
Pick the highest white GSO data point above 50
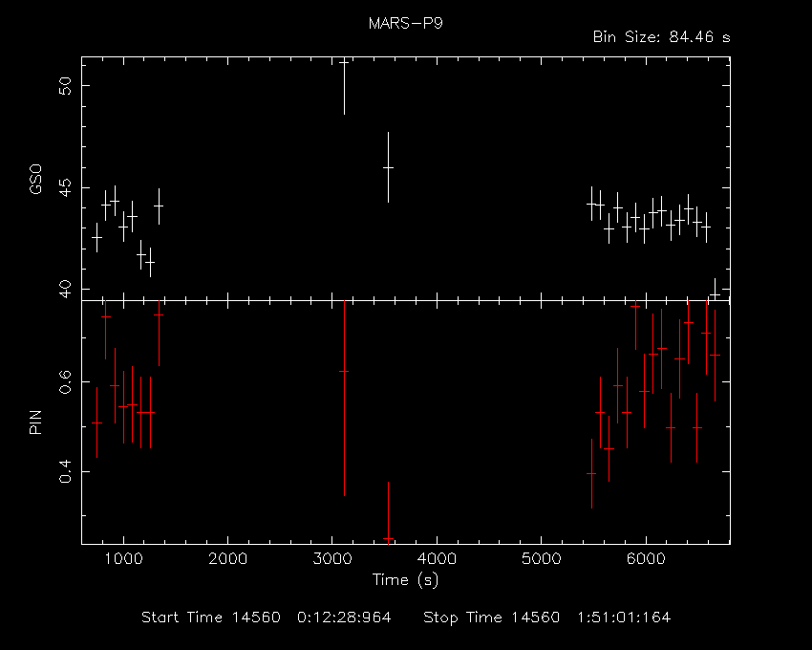click(x=344, y=62)
